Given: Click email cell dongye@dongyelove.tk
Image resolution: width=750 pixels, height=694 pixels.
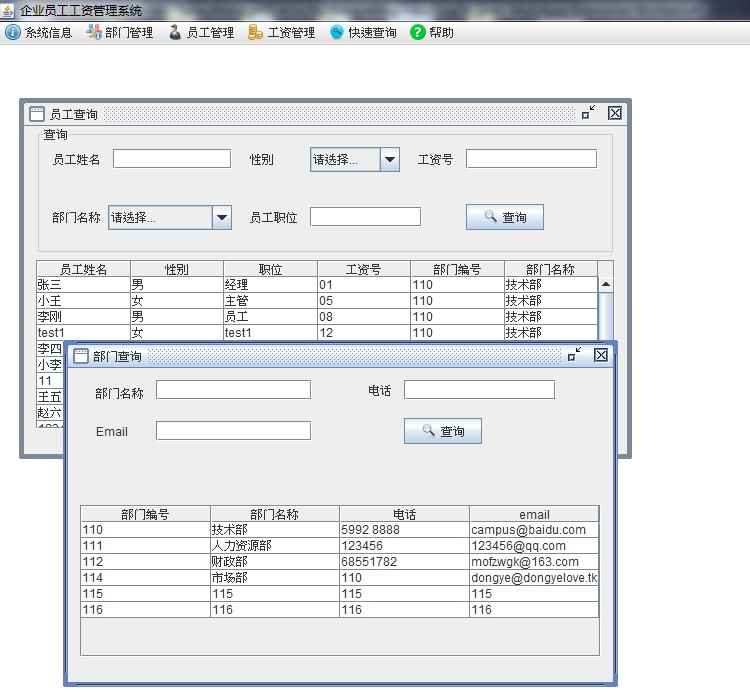Looking at the screenshot, I should [534, 578].
